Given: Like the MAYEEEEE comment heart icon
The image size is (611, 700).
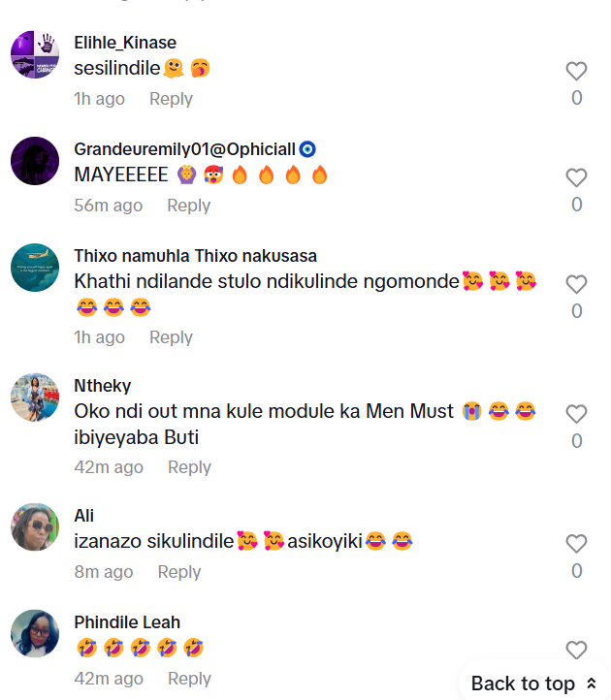Looking at the screenshot, I should click(x=576, y=177).
